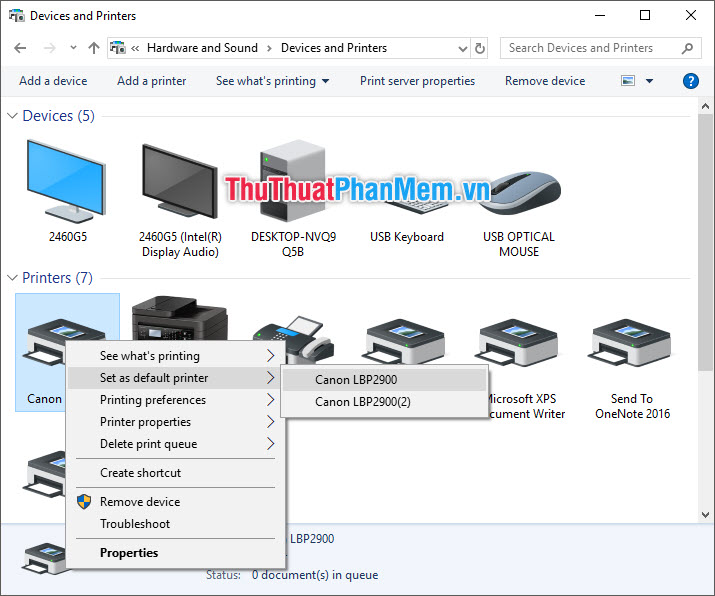Click Add a printer button
The width and height of the screenshot is (715, 596).
tap(151, 81)
